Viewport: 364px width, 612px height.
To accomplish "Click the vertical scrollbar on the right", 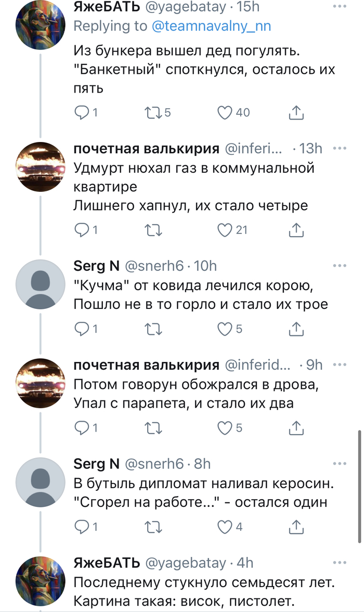I will [x=358, y=486].
